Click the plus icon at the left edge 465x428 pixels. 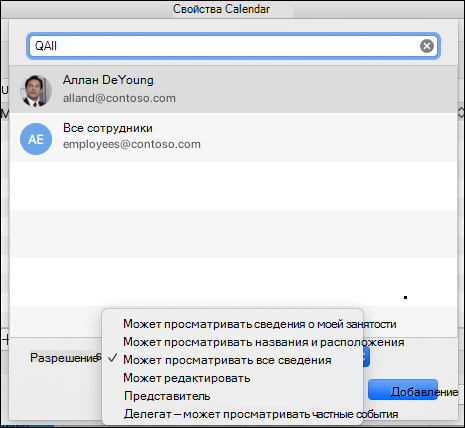(x=6, y=340)
